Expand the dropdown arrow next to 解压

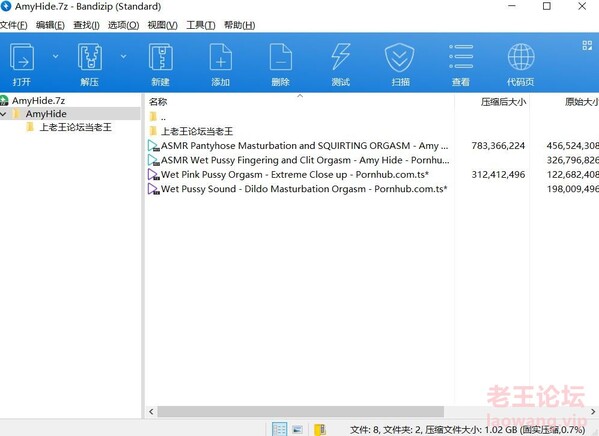tap(123, 56)
